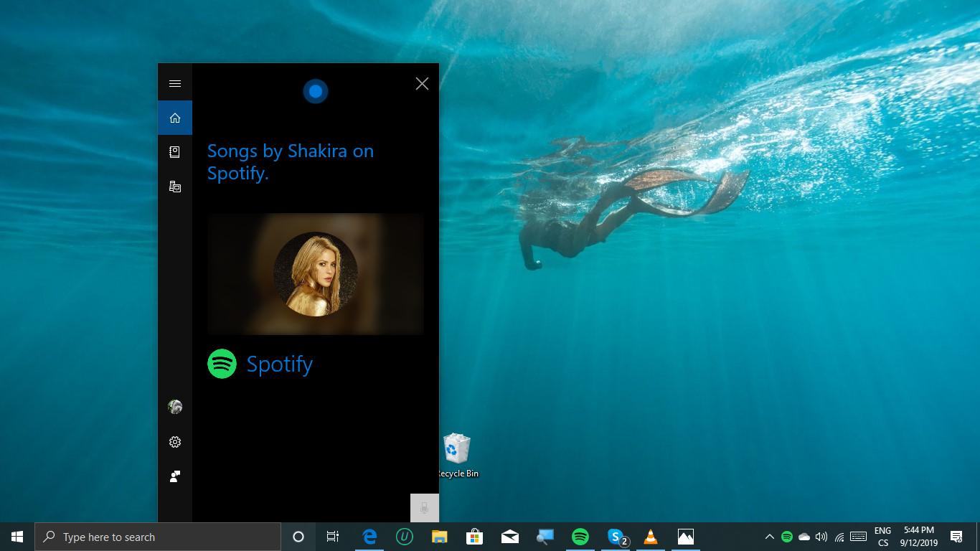The height and width of the screenshot is (551, 980).
Task: Close the Cortana panel
Action: [x=422, y=84]
